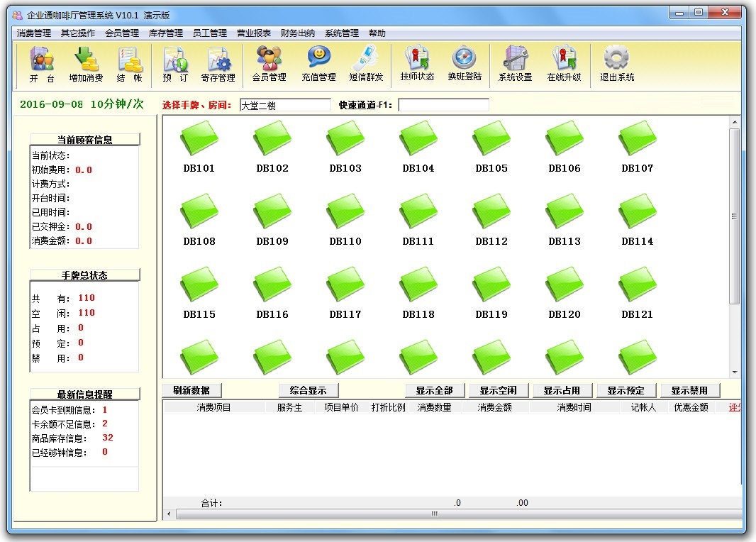Select table DB118
756x542 pixels.
pos(418,293)
